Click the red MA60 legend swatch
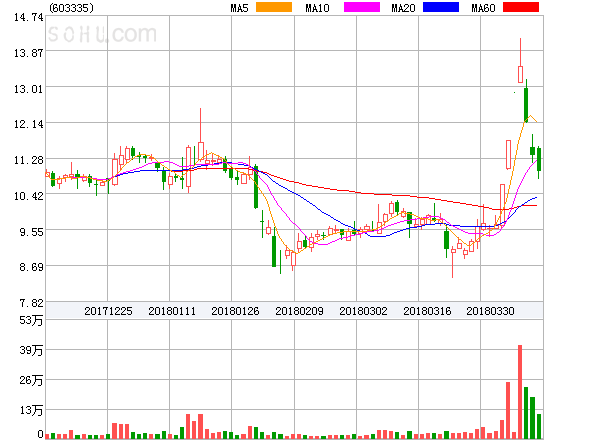The height and width of the screenshot is (440, 600). (521, 7)
